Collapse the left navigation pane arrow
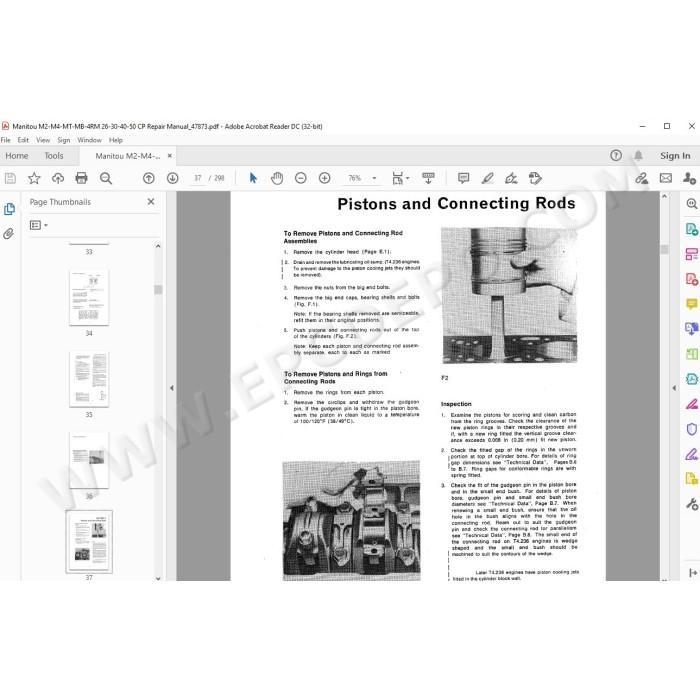 pos(172,388)
